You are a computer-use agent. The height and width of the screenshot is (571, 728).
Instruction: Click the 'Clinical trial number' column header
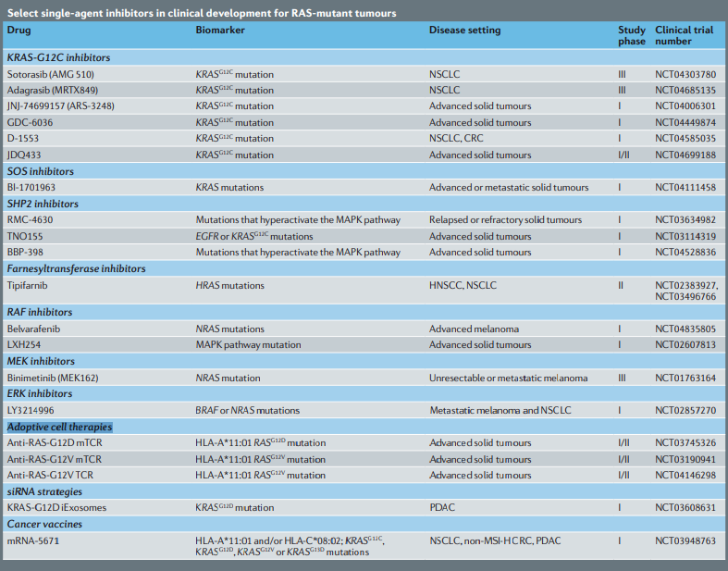click(x=684, y=36)
